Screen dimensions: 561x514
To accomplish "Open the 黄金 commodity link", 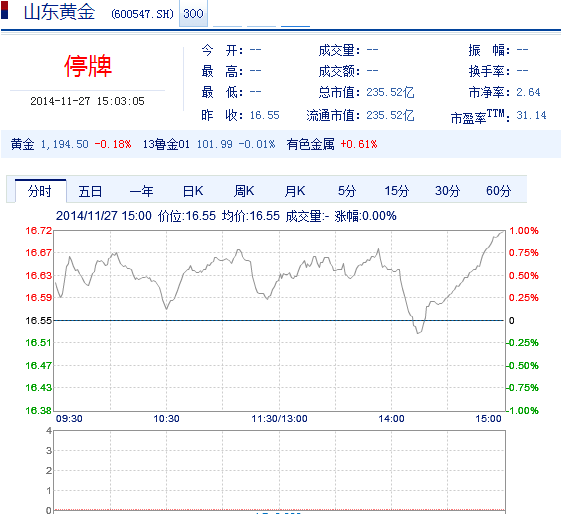I will (23, 144).
